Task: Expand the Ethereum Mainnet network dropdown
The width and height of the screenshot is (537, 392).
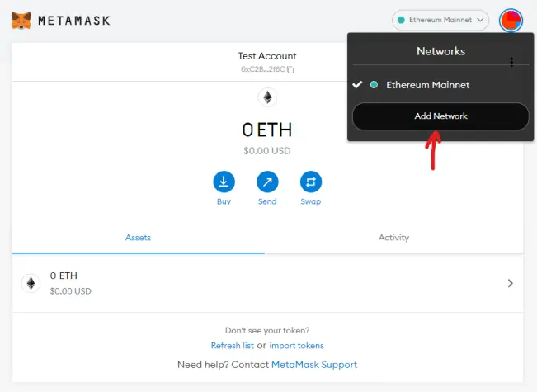Action: pyautogui.click(x=440, y=20)
